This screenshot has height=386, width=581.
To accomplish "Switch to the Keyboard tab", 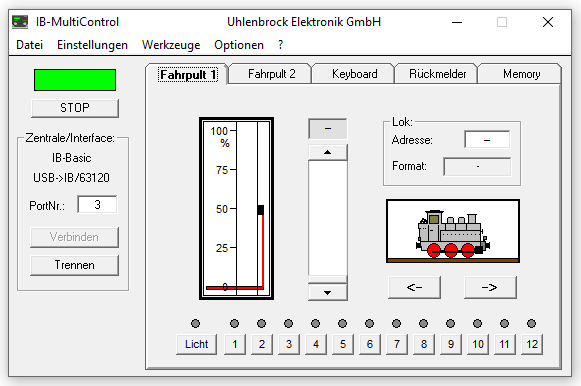I will [354, 74].
